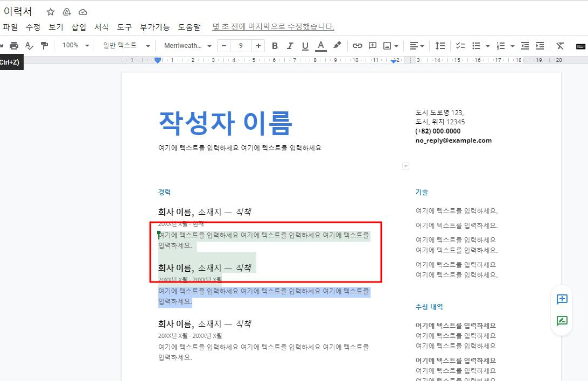Clear formatting with the Tx icon

559,46
